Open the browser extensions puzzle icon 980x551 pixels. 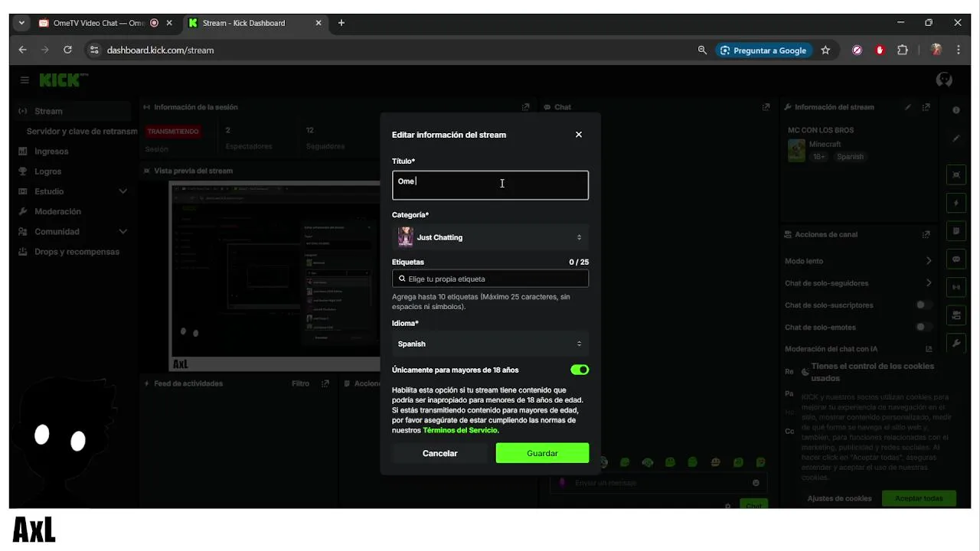(903, 50)
